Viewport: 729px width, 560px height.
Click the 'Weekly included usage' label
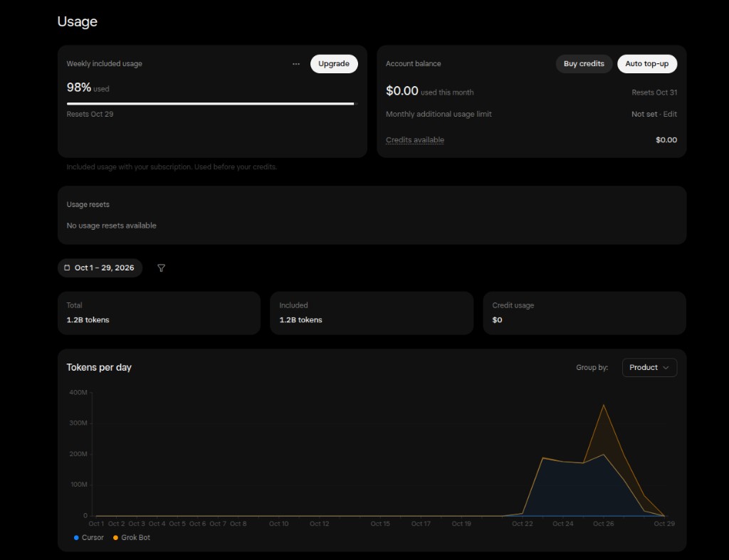pos(104,63)
